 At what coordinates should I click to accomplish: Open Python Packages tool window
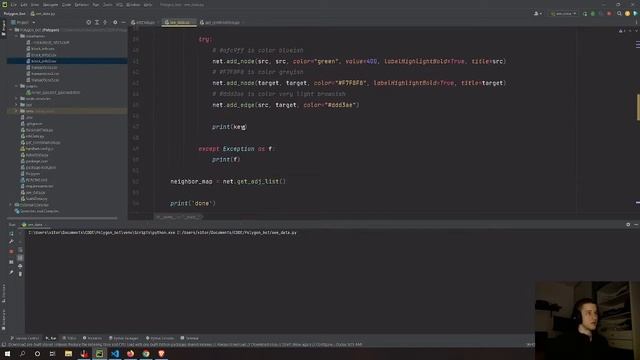[x=124, y=338]
